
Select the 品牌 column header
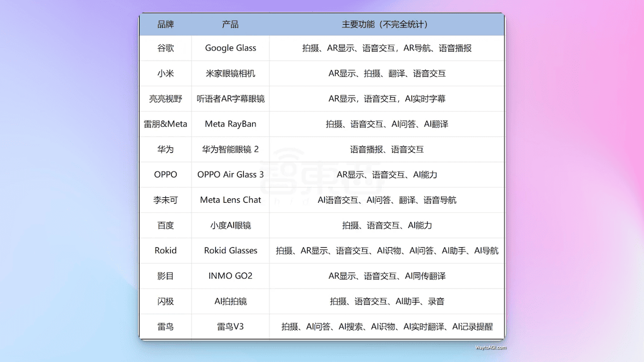[165, 25]
